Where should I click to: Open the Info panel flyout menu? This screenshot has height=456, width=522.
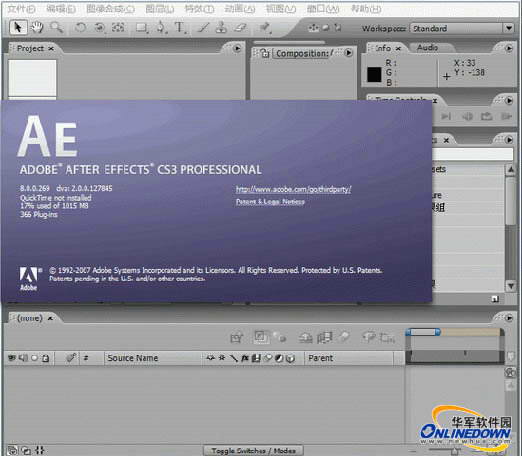click(x=509, y=48)
